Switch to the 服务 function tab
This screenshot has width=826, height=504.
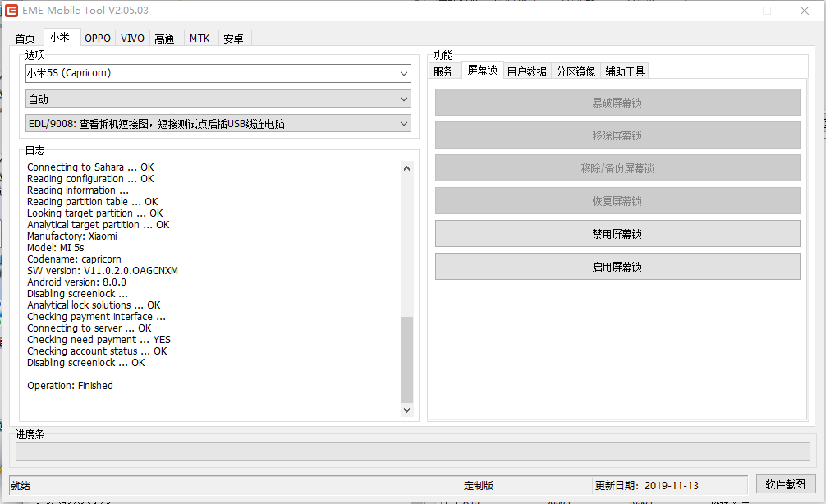[443, 71]
